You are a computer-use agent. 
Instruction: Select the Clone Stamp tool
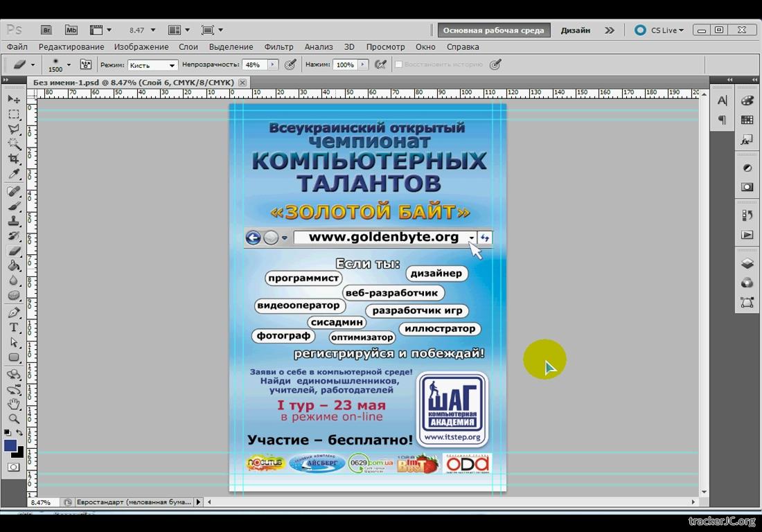click(x=13, y=221)
